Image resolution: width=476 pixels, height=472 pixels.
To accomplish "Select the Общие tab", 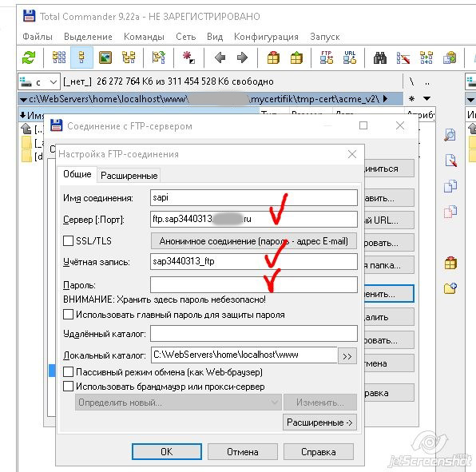I will coord(77,174).
